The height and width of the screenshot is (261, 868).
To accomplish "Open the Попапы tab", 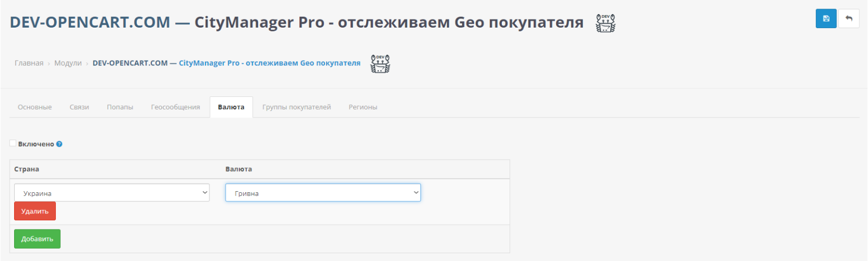I will pos(120,107).
